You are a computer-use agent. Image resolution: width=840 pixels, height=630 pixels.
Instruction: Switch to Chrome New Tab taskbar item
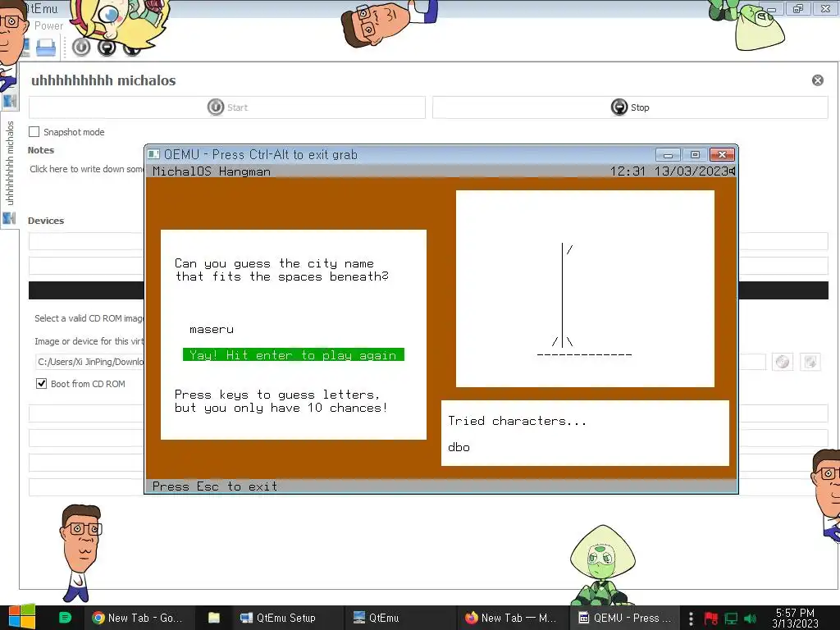pos(137,618)
